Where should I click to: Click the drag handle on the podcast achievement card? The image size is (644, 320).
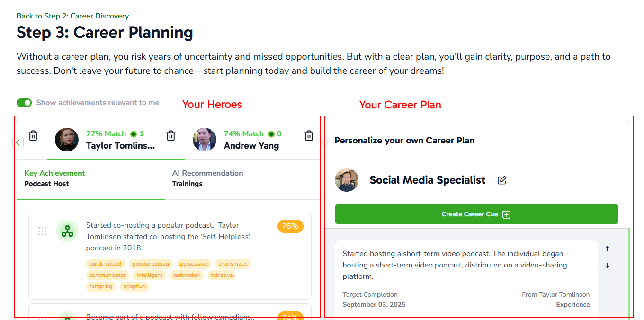[x=42, y=231]
